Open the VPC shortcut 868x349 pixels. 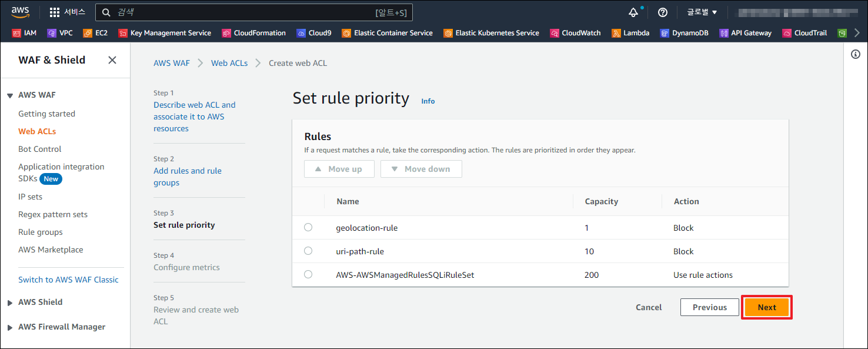click(60, 33)
